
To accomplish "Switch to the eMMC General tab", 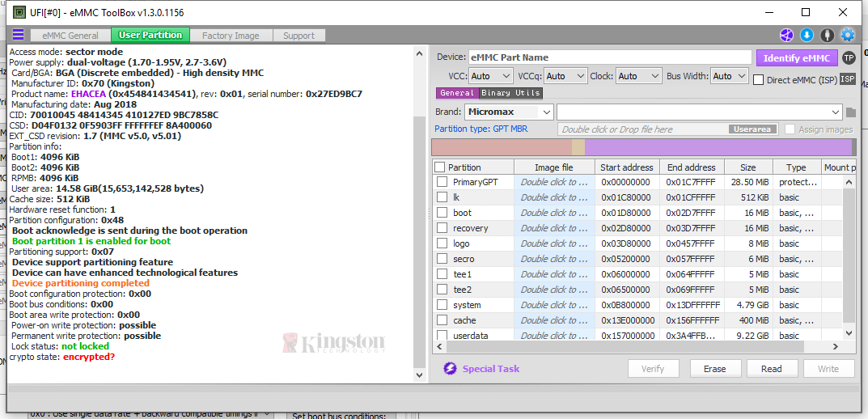I will tap(71, 36).
